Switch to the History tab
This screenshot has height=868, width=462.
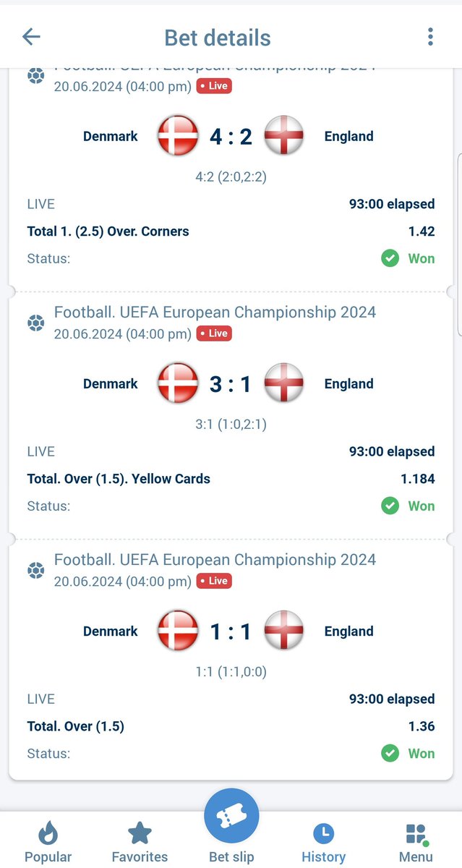point(323,843)
